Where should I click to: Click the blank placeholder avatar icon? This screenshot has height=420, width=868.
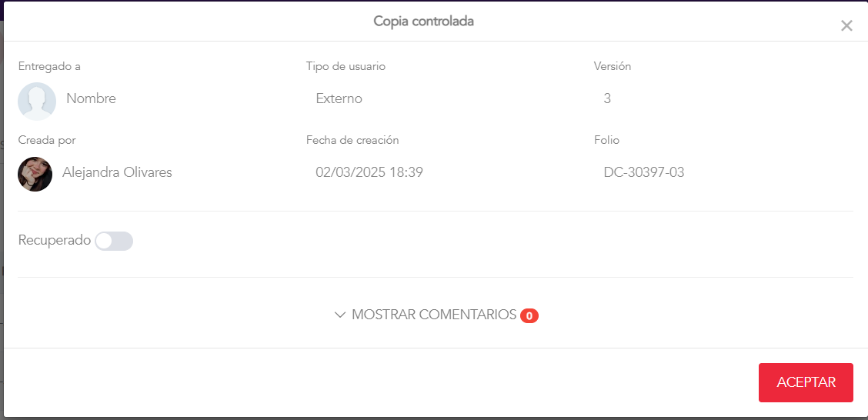tap(37, 101)
